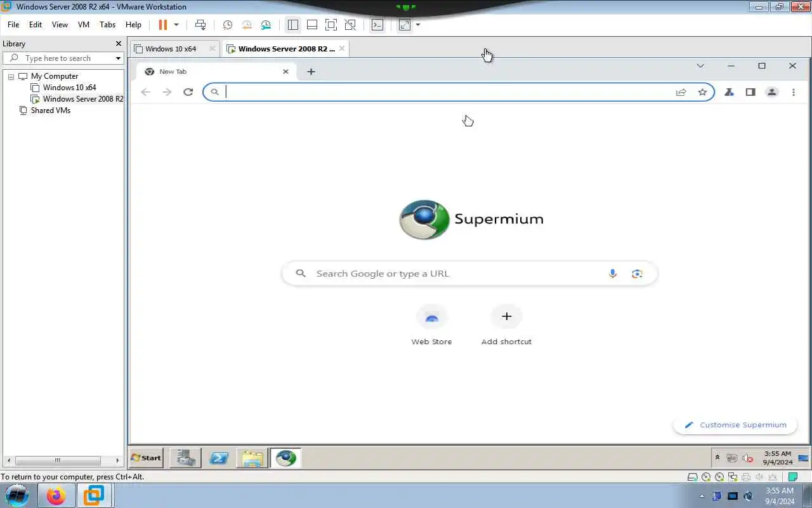Open the Tabs menu
Screen dimensions: 812x508
click(108, 25)
